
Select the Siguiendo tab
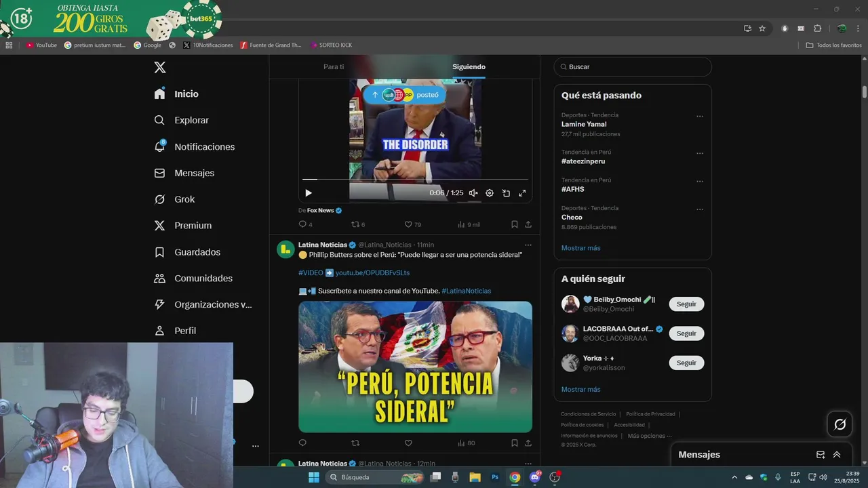click(469, 67)
